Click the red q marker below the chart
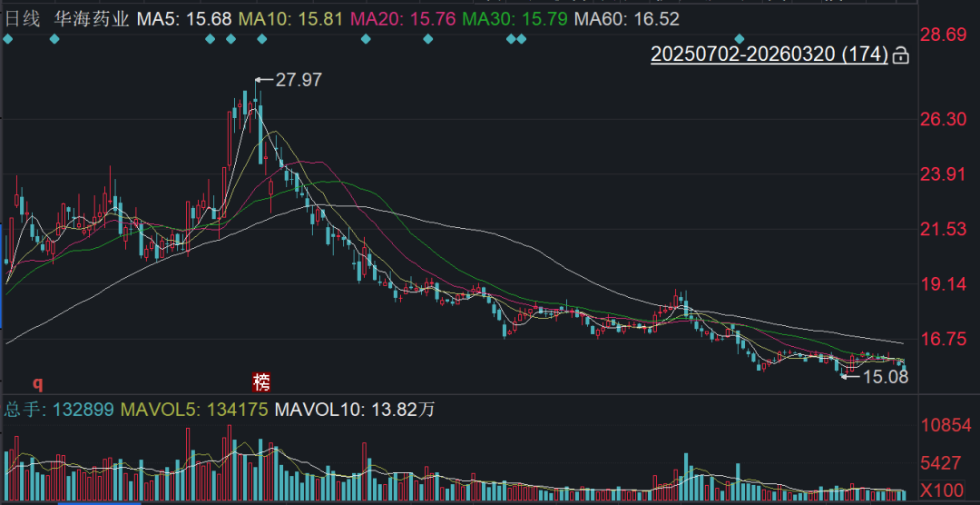The height and width of the screenshot is (505, 980). (x=37, y=381)
